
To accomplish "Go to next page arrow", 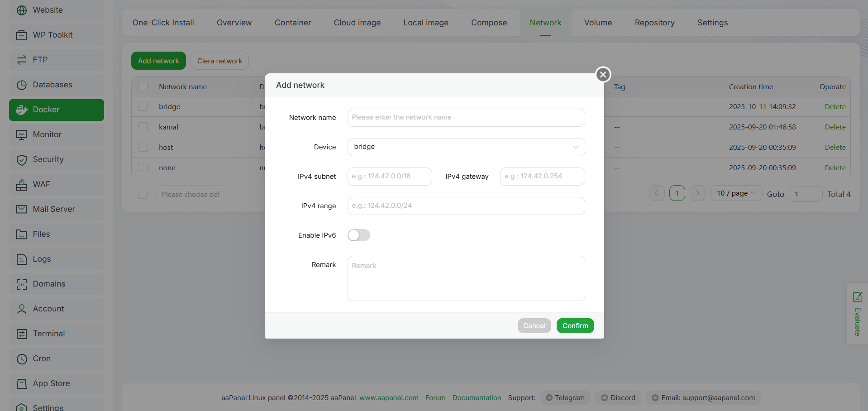I will click(697, 193).
